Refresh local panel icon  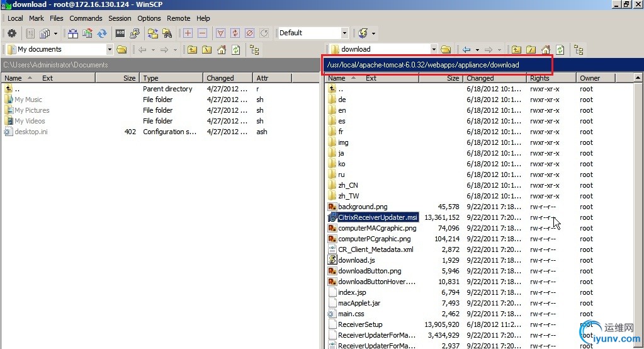pos(235,50)
